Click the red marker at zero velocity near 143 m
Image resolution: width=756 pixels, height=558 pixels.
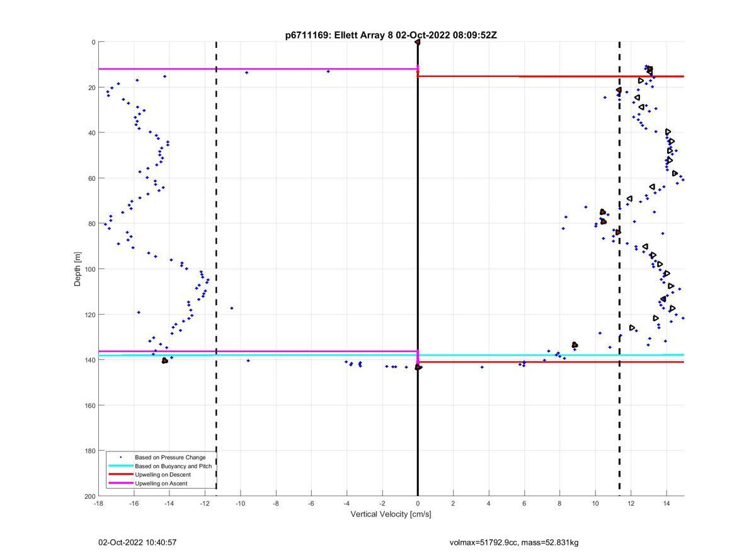[418, 367]
